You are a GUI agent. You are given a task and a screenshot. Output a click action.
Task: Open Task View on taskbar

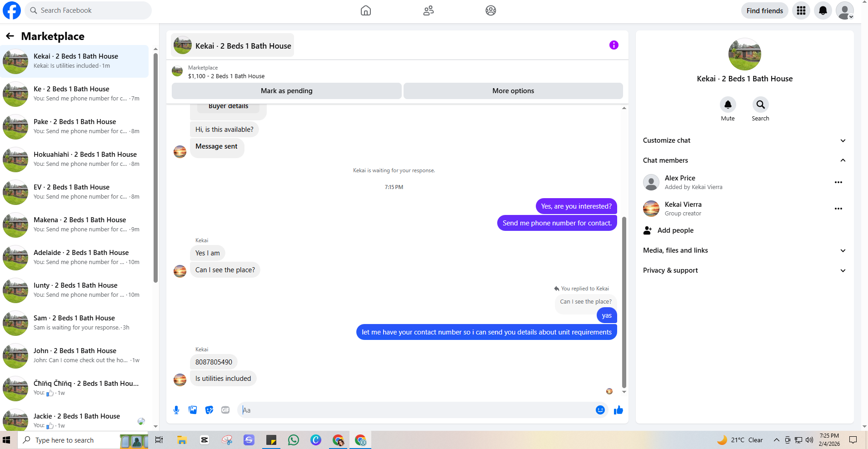(159, 440)
